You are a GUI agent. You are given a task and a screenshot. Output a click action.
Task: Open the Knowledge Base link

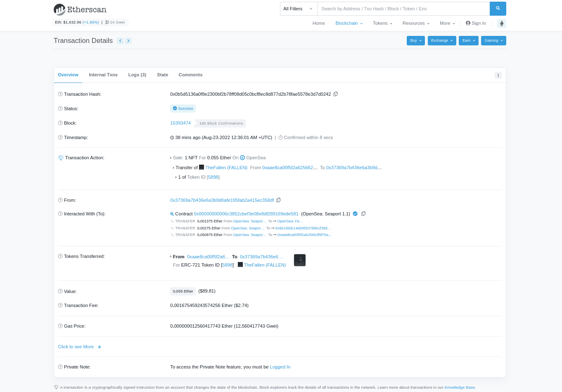point(460,387)
